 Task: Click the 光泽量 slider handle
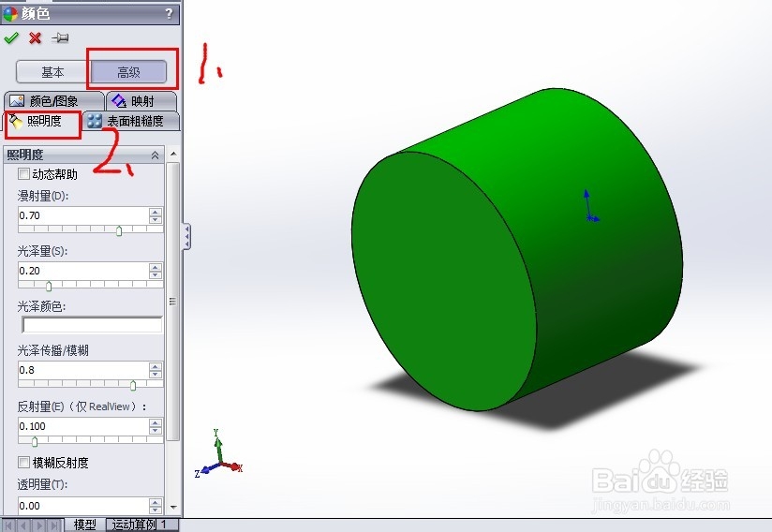pos(49,286)
